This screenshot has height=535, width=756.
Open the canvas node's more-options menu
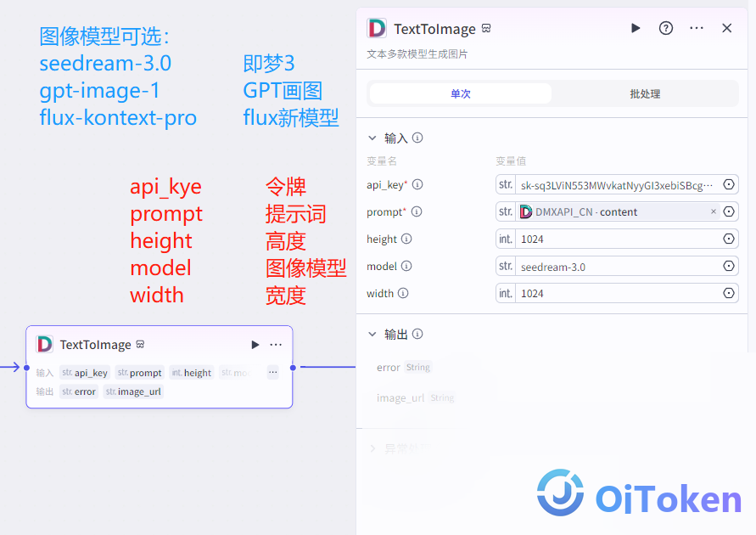[x=276, y=345]
